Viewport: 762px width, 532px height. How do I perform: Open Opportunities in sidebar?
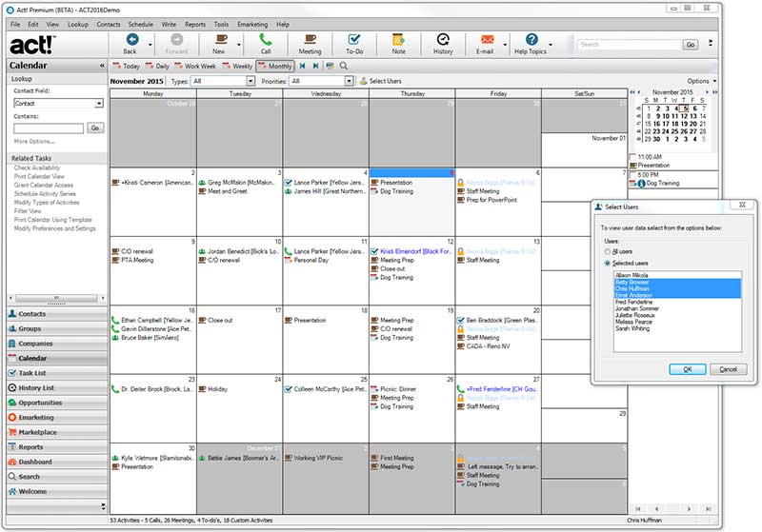57,403
